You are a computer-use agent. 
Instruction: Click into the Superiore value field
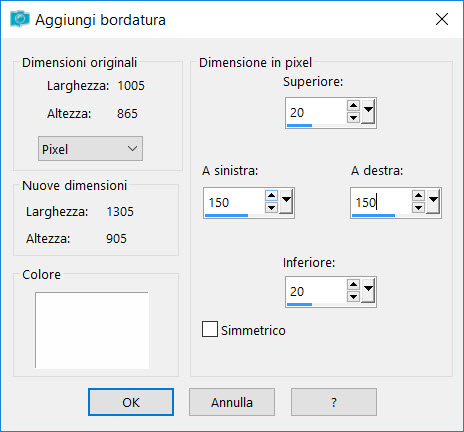(316, 112)
